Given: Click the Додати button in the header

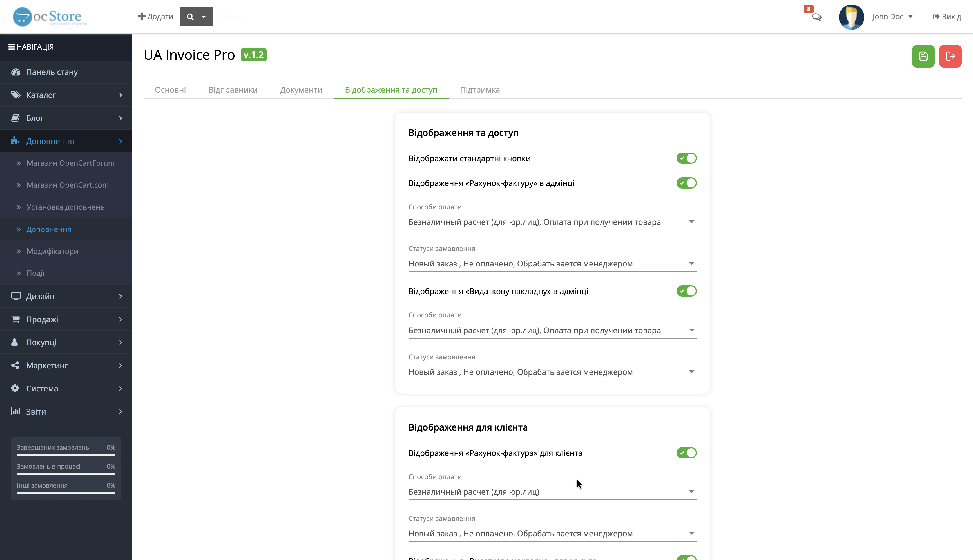Looking at the screenshot, I should (155, 17).
